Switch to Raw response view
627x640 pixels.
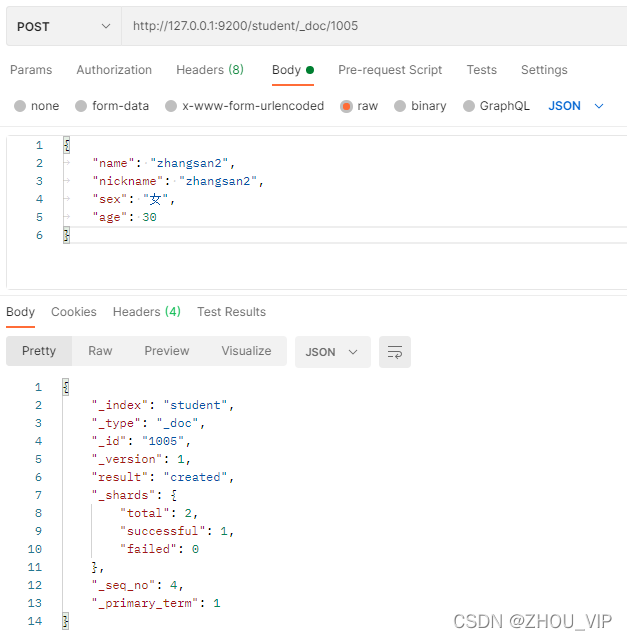(100, 351)
